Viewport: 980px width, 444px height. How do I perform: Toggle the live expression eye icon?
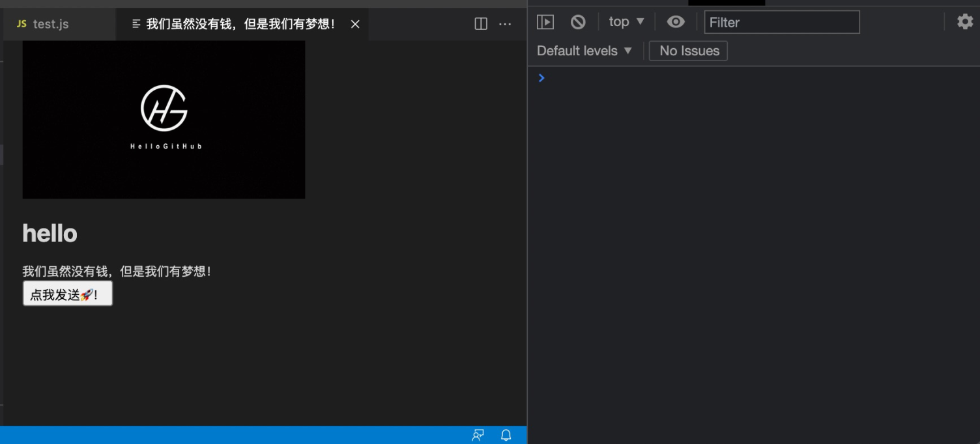(x=676, y=21)
